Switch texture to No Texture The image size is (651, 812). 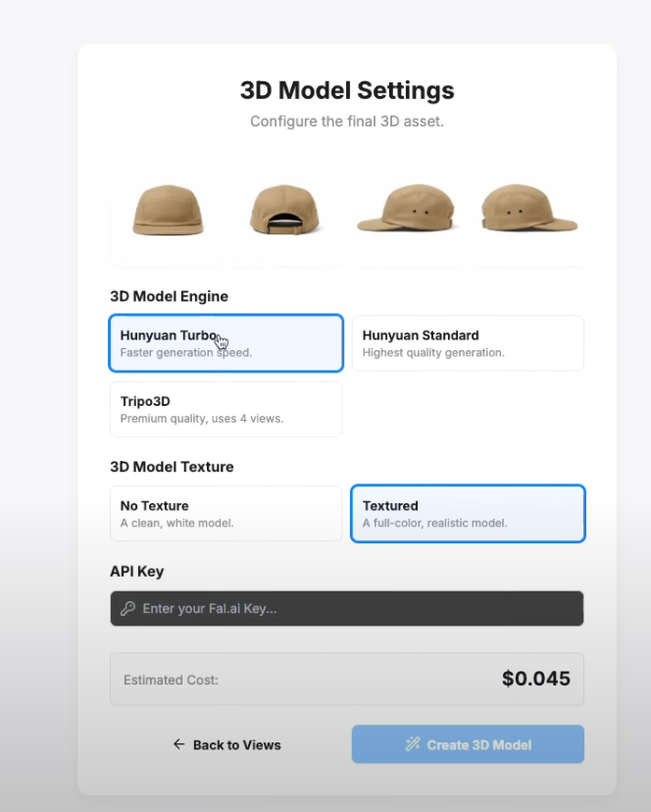point(225,514)
